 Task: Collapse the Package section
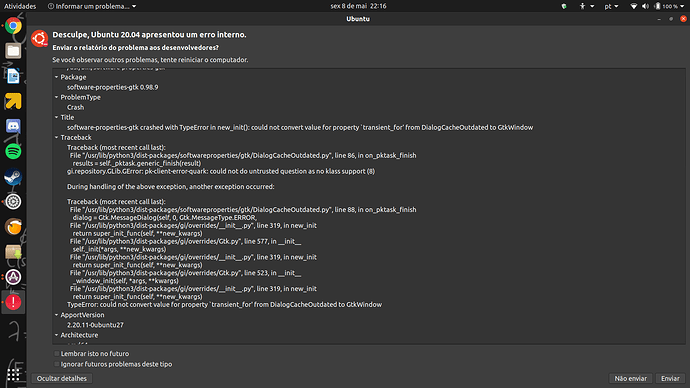click(56, 77)
